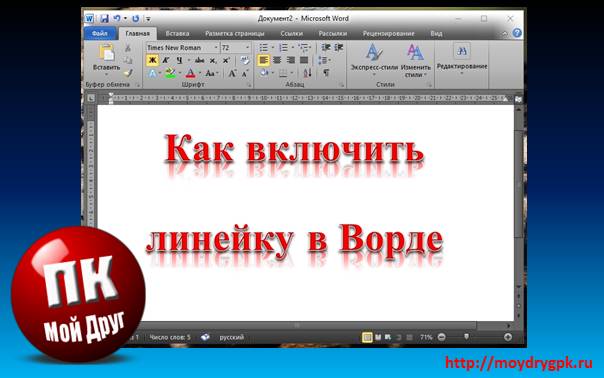Click Изменить стили button
The image size is (604, 378).
416,60
